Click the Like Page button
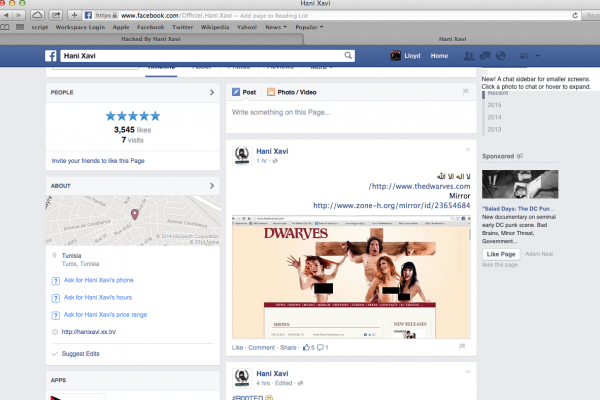The width and height of the screenshot is (600, 400). [499, 254]
